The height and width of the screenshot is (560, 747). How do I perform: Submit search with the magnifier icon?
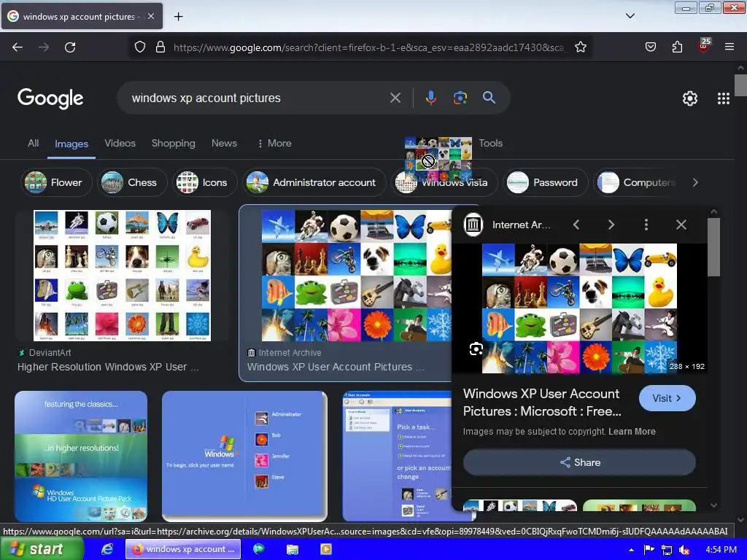click(489, 98)
